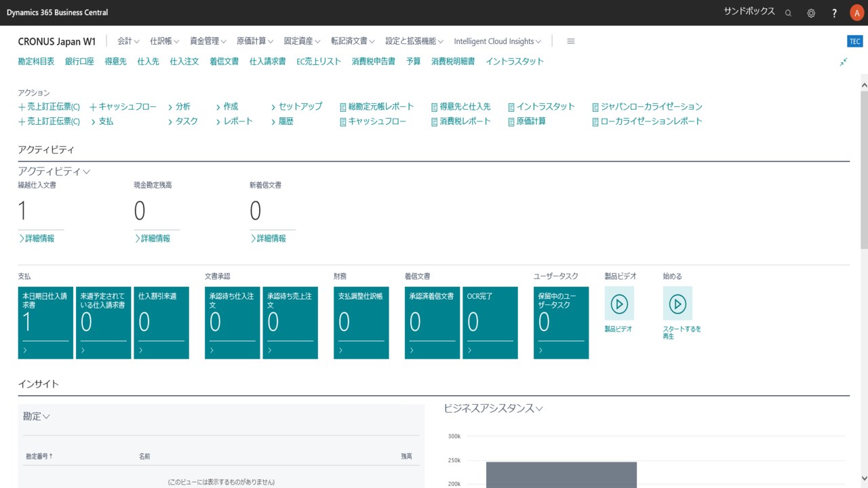
Task: Open the 消費税レポート report action
Action: (x=460, y=121)
